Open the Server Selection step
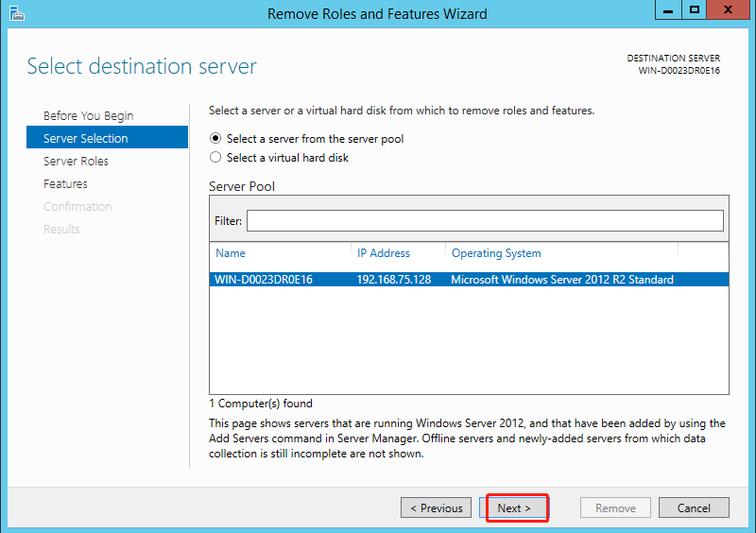Screen dimensions: 756x533 pyautogui.click(x=86, y=139)
